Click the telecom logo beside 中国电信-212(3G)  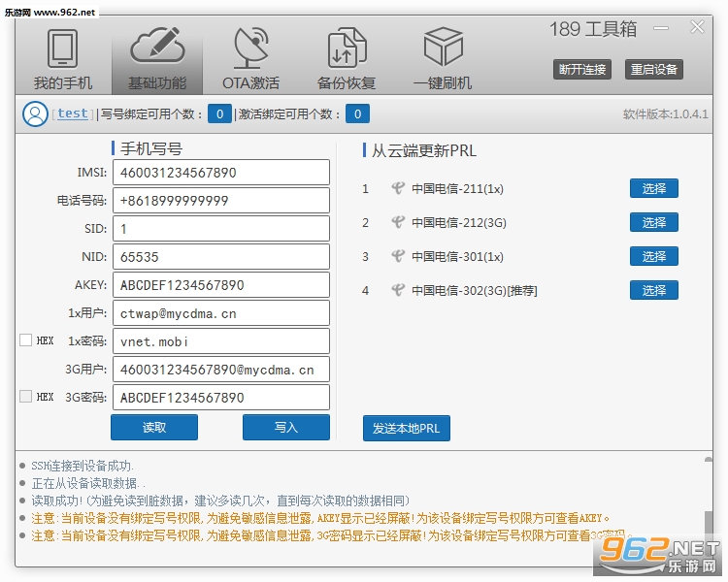tap(398, 222)
